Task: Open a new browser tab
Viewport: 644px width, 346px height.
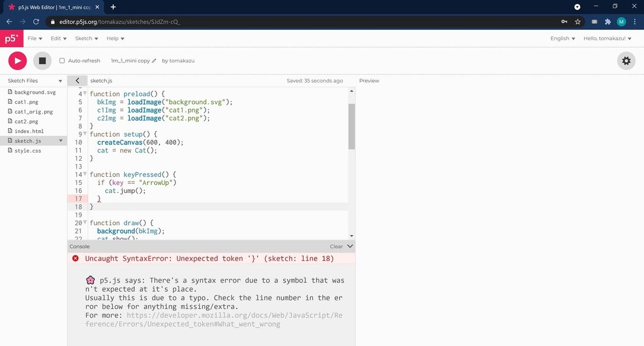Action: (x=113, y=7)
